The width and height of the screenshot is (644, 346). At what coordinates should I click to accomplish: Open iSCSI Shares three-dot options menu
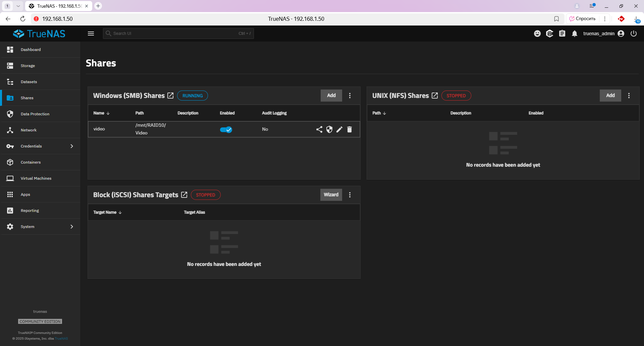coord(350,195)
